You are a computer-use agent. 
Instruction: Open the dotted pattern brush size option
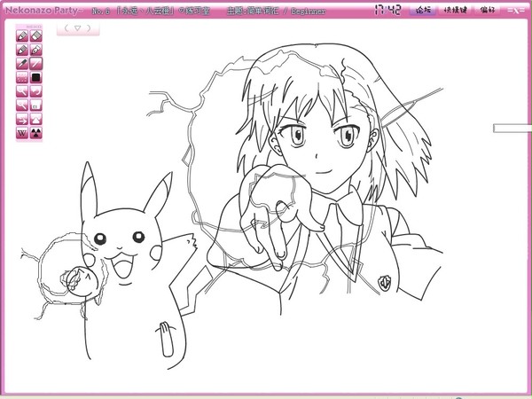(22, 77)
